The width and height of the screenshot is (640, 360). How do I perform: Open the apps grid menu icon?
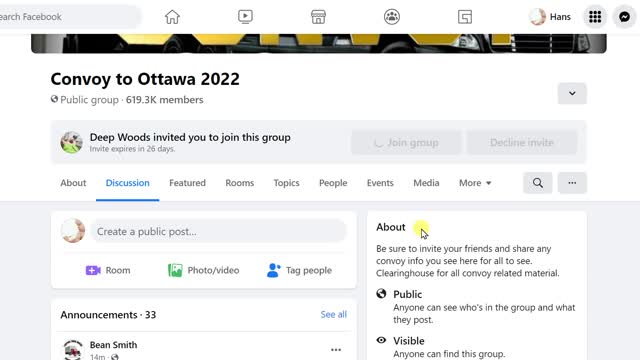click(595, 17)
